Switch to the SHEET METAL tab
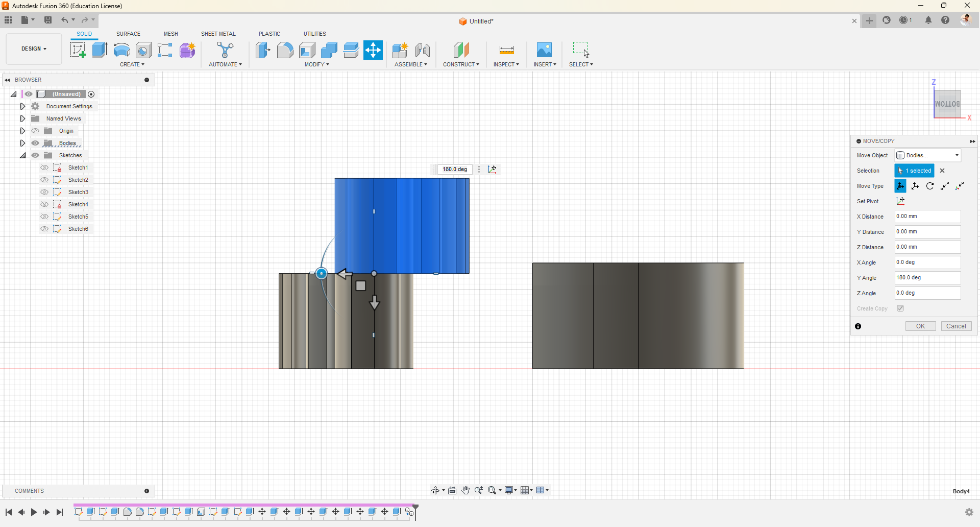This screenshot has width=980, height=527. (x=218, y=34)
